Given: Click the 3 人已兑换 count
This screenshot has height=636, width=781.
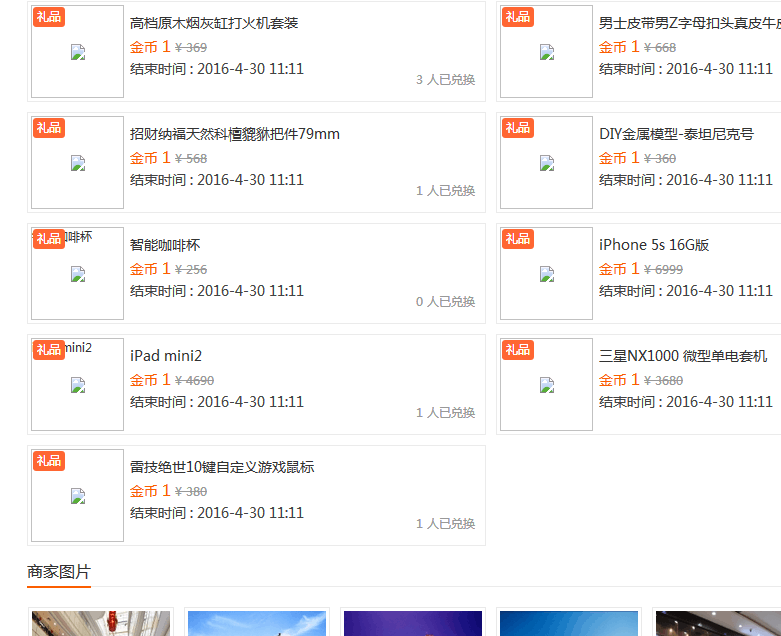Looking at the screenshot, I should [x=445, y=80].
